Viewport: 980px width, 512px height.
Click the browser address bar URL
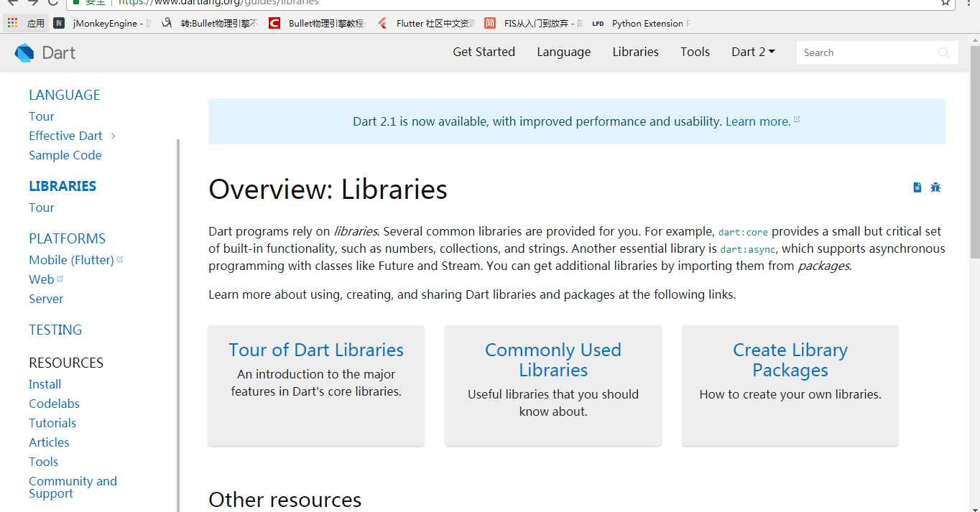tap(218, 3)
